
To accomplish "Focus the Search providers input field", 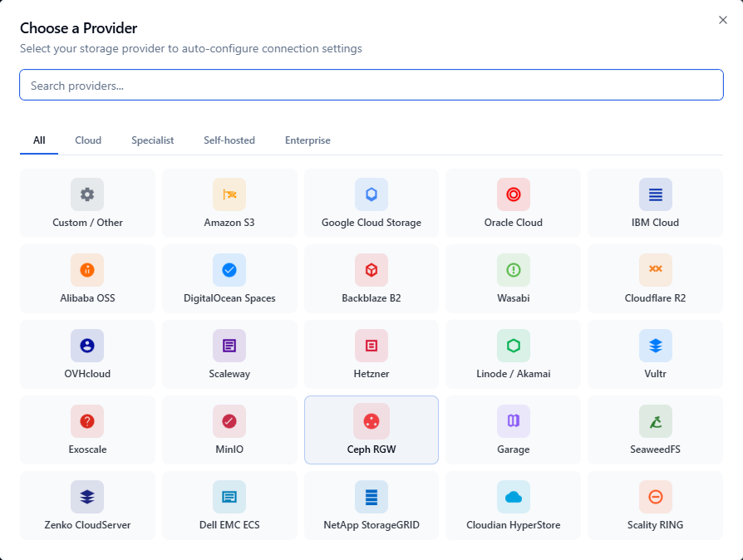I will click(x=371, y=86).
